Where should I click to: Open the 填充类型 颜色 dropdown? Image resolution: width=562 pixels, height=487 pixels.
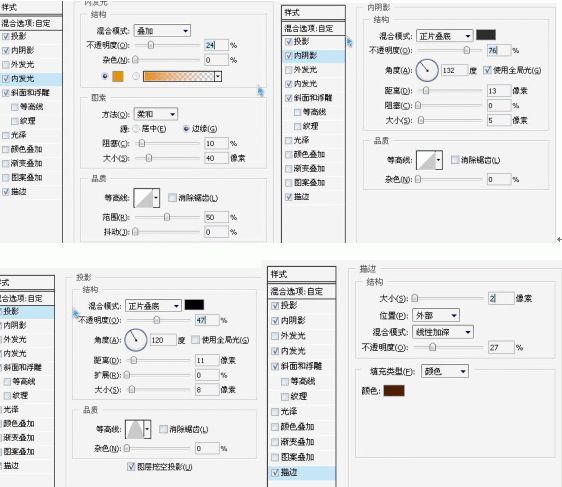[x=444, y=371]
